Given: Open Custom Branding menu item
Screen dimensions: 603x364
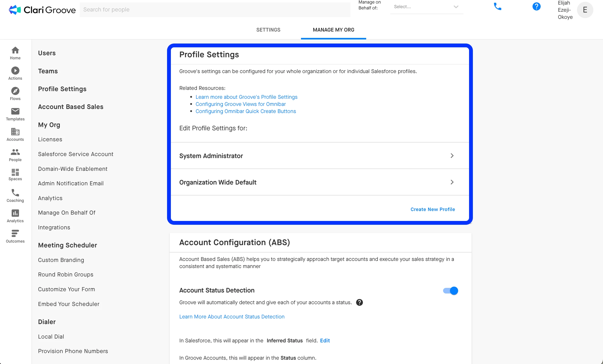Looking at the screenshot, I should coord(61,260).
